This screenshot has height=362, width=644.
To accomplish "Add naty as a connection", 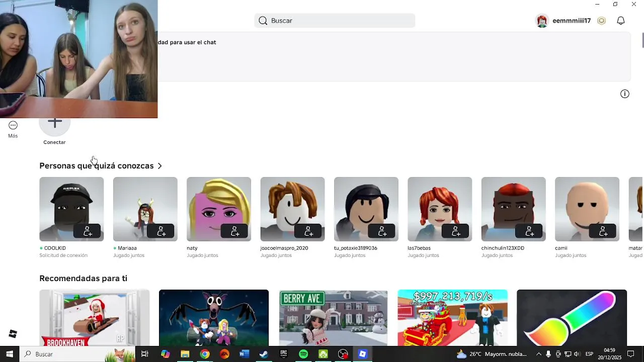I will [235, 231].
